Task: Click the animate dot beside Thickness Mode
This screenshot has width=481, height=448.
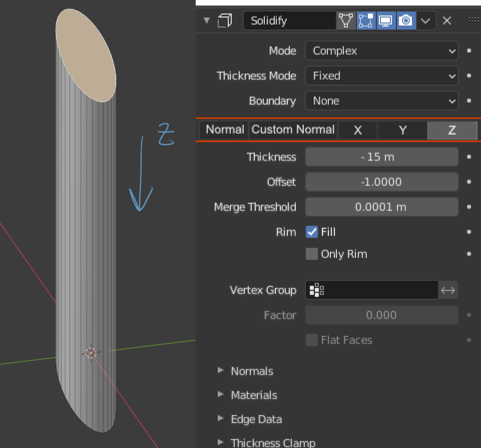Action: (x=468, y=76)
